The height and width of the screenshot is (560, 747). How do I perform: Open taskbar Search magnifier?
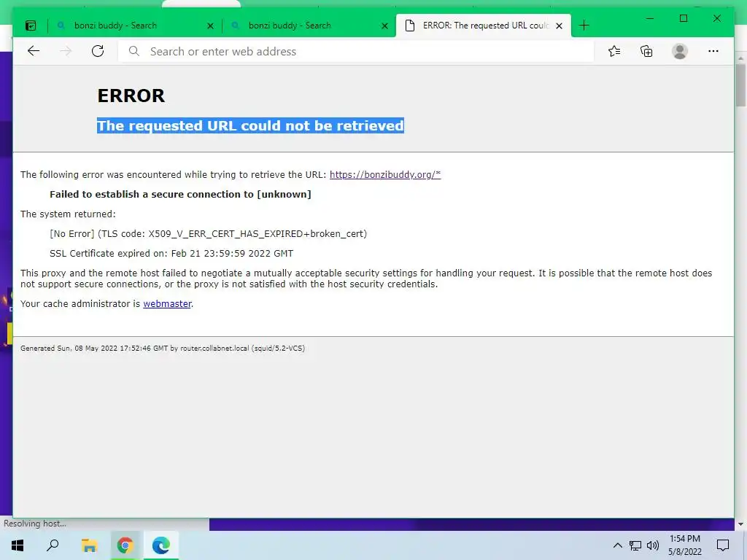[x=53, y=545]
